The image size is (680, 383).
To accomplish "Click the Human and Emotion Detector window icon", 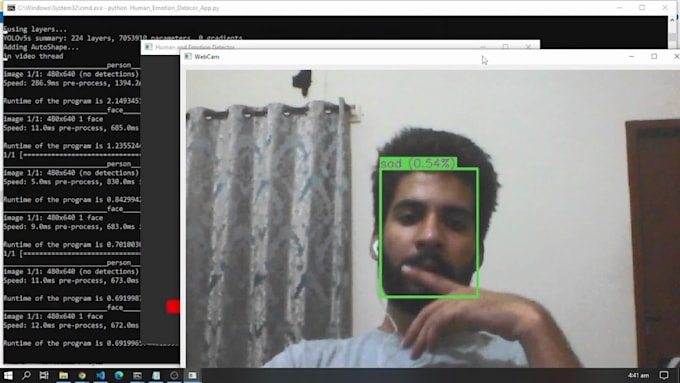I will [148, 47].
